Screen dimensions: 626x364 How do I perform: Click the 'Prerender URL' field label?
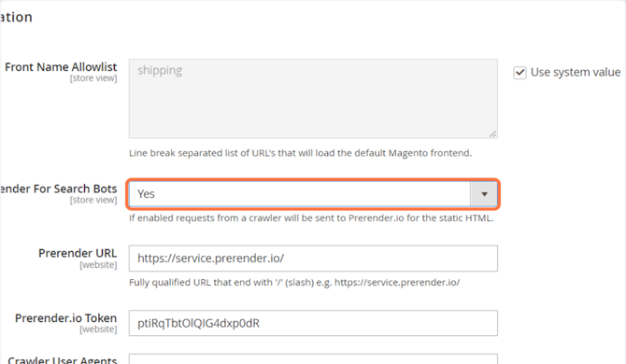click(78, 253)
